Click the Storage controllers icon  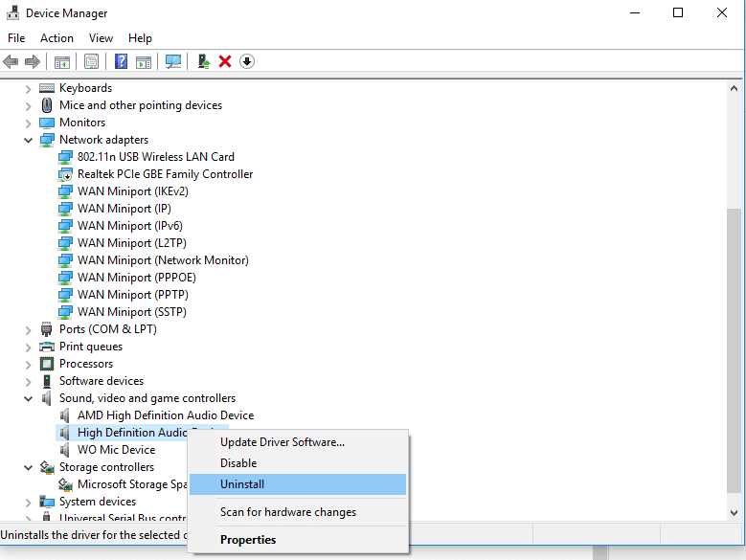[x=47, y=467]
